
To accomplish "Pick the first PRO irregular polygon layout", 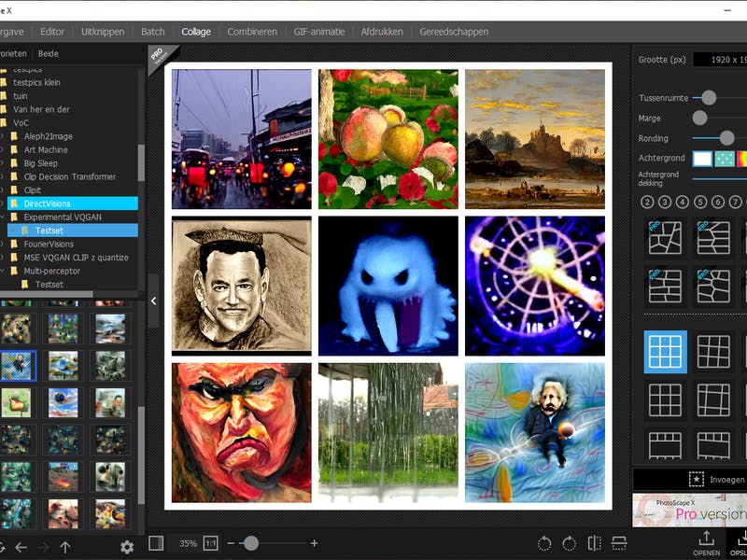I will (x=665, y=237).
